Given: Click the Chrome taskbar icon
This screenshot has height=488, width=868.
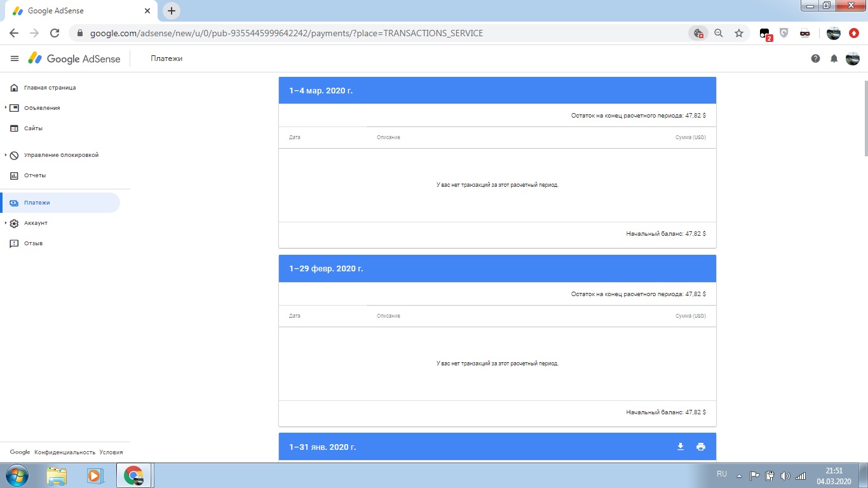Looking at the screenshot, I should pos(133,475).
